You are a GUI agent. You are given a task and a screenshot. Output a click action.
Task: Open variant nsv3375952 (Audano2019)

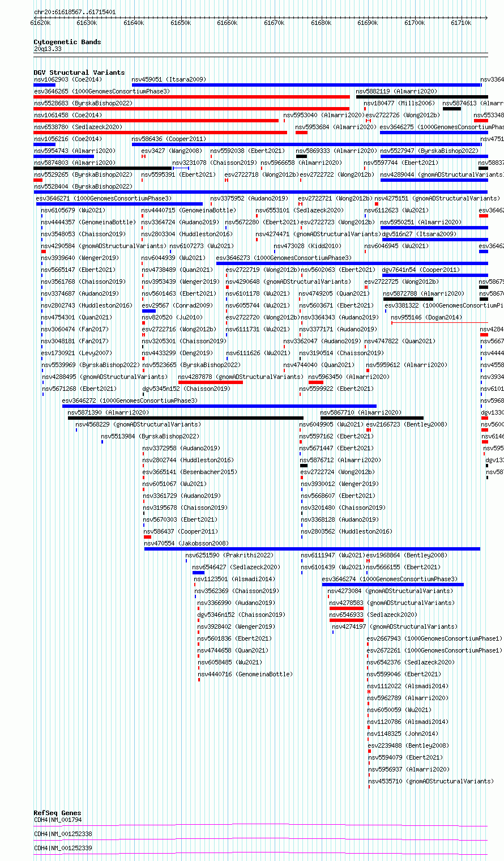coord(249,199)
